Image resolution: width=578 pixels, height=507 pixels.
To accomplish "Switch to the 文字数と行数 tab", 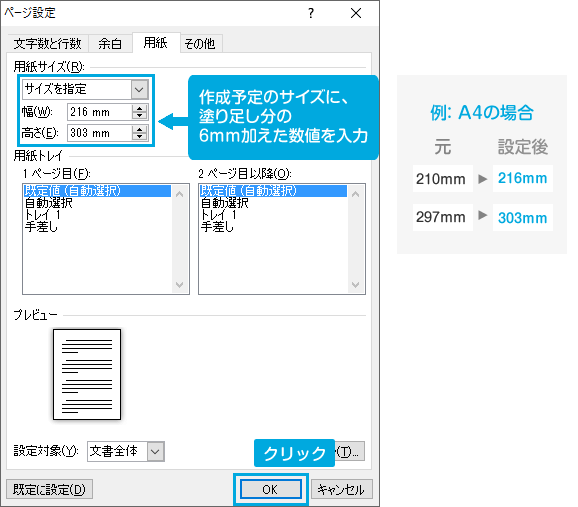I will pyautogui.click(x=47, y=44).
